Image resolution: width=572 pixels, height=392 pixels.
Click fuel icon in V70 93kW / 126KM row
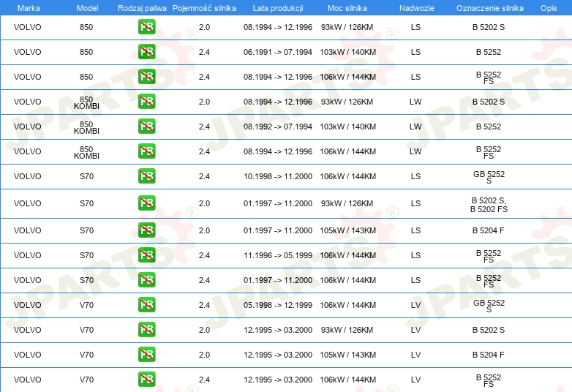pyautogui.click(x=146, y=329)
